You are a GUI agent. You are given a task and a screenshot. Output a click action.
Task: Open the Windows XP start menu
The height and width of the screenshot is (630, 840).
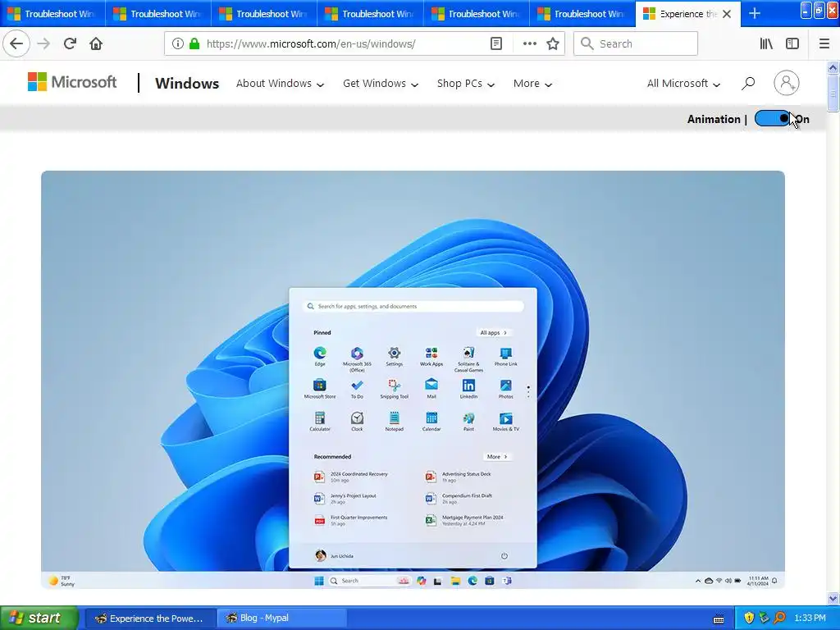click(x=39, y=619)
